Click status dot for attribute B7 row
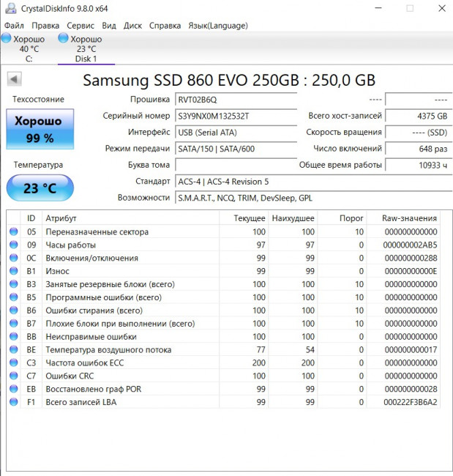Viewport: 453px width, 476px height. (x=14, y=323)
